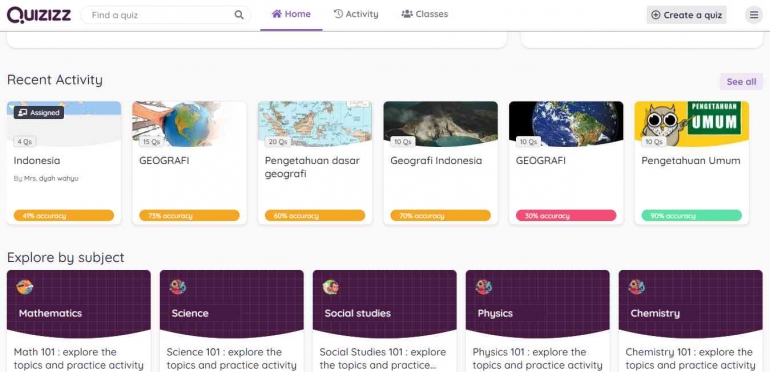Image resolution: width=770 pixels, height=372 pixels.
Task: Click the 60% accuracy bar
Action: coord(315,215)
